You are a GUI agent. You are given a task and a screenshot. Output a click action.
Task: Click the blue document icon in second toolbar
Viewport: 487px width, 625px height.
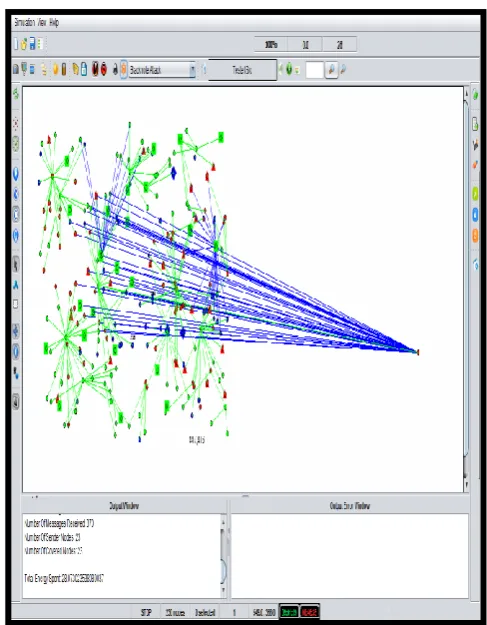click(x=84, y=70)
